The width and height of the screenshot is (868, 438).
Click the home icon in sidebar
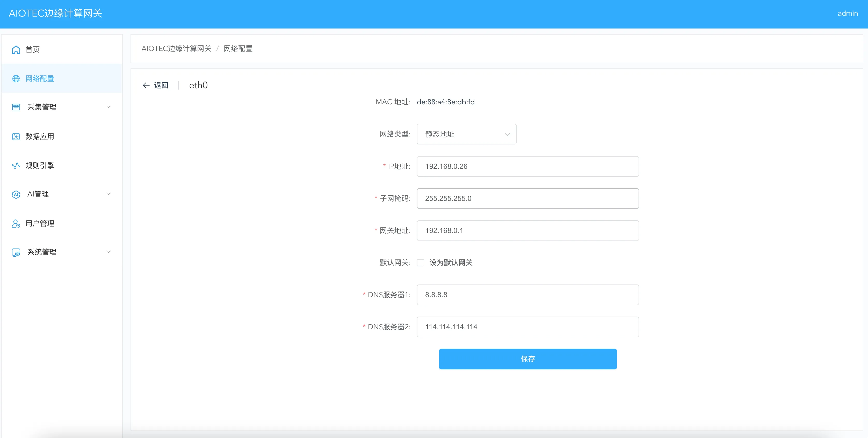[16, 49]
